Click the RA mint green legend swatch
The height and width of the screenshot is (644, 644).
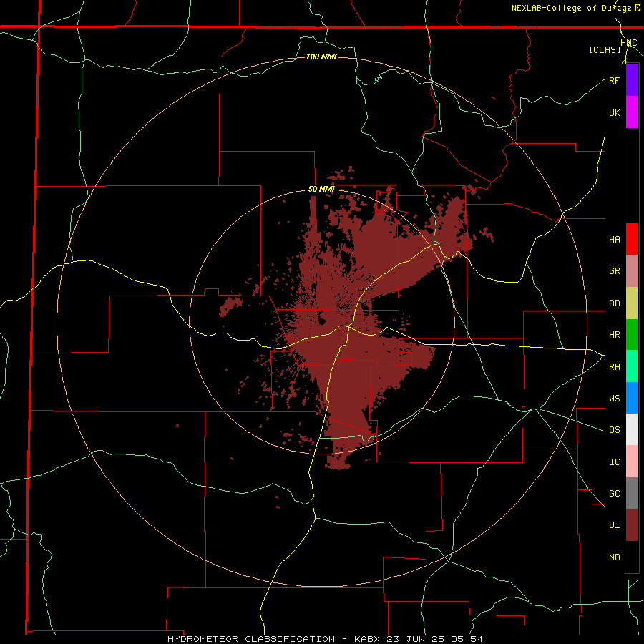(632, 366)
